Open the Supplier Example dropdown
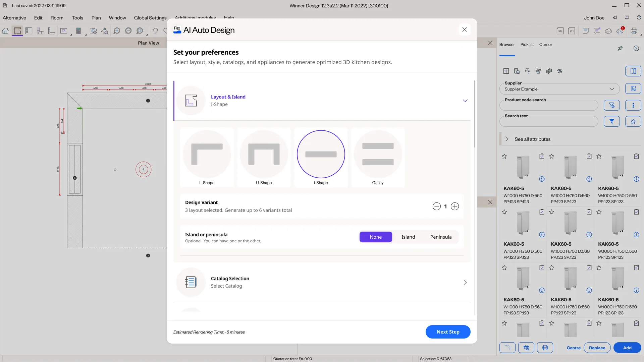Viewport: 644px width, 362px height. point(559,89)
